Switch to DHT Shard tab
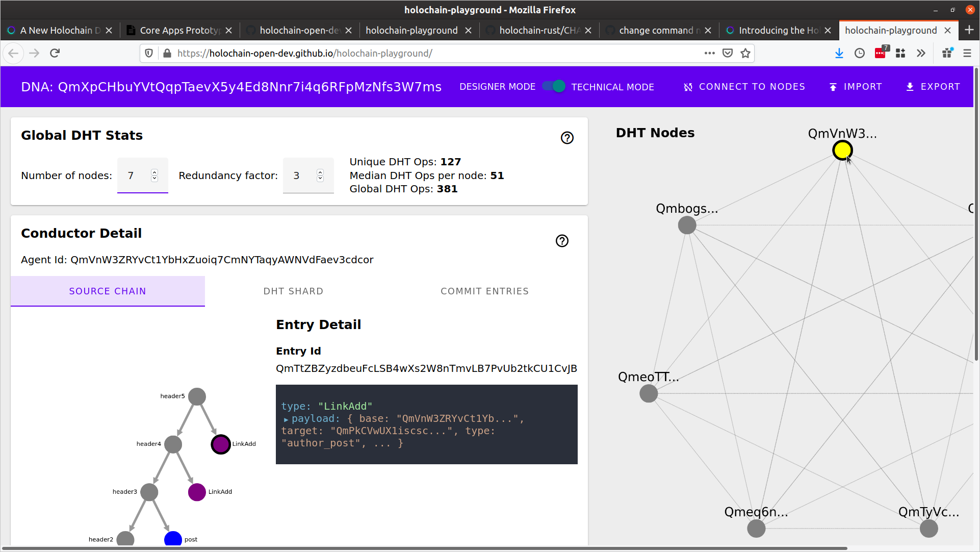The height and width of the screenshot is (552, 980). tap(293, 291)
